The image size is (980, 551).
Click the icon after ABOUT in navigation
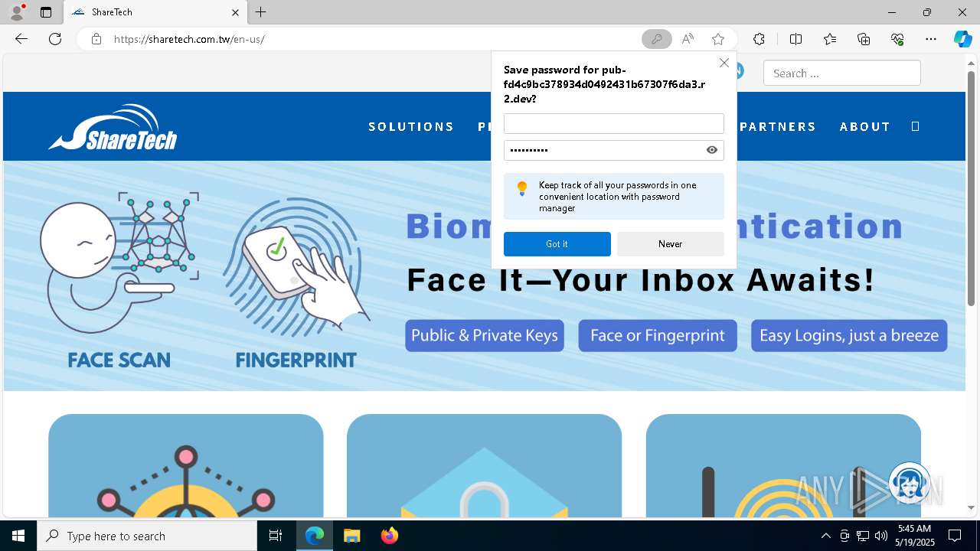click(x=915, y=127)
